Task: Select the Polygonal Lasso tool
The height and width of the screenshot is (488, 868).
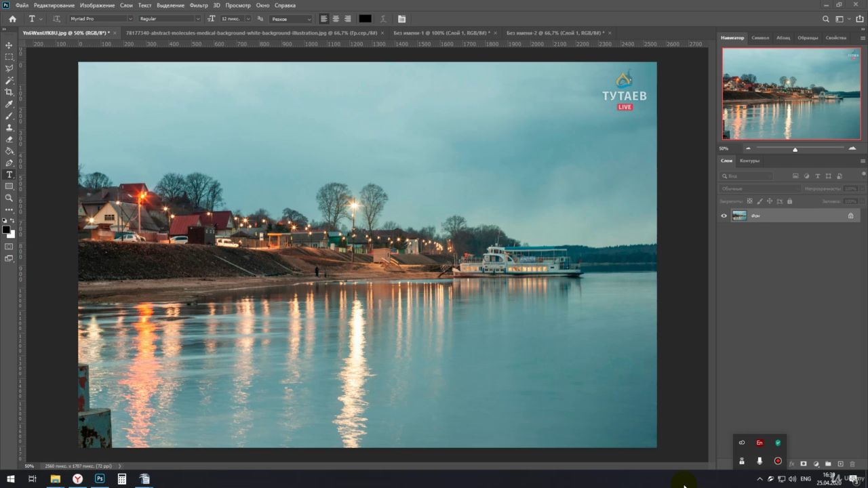Action: 9,68
